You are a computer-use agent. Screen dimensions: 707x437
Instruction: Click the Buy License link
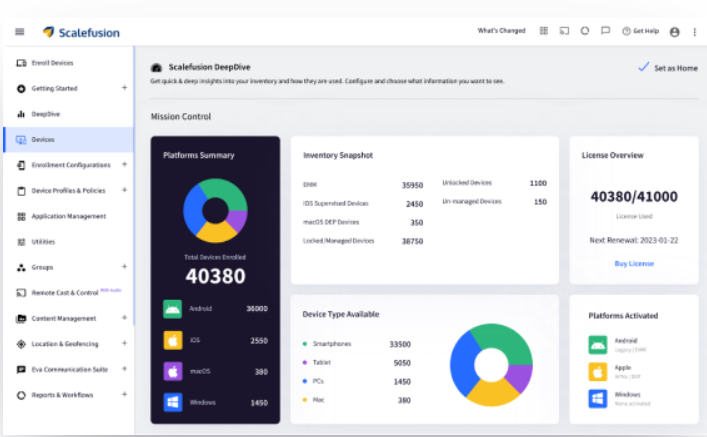click(x=634, y=263)
